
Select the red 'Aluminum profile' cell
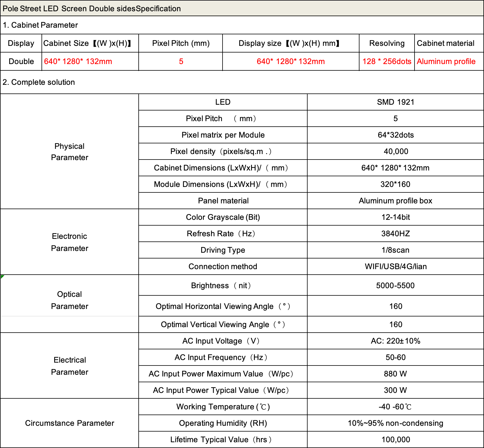pos(446,61)
